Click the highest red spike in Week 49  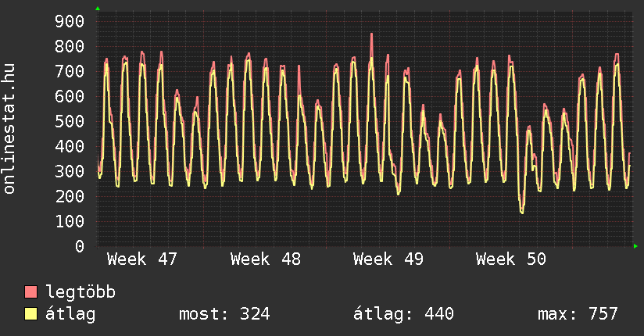pyautogui.click(x=371, y=34)
